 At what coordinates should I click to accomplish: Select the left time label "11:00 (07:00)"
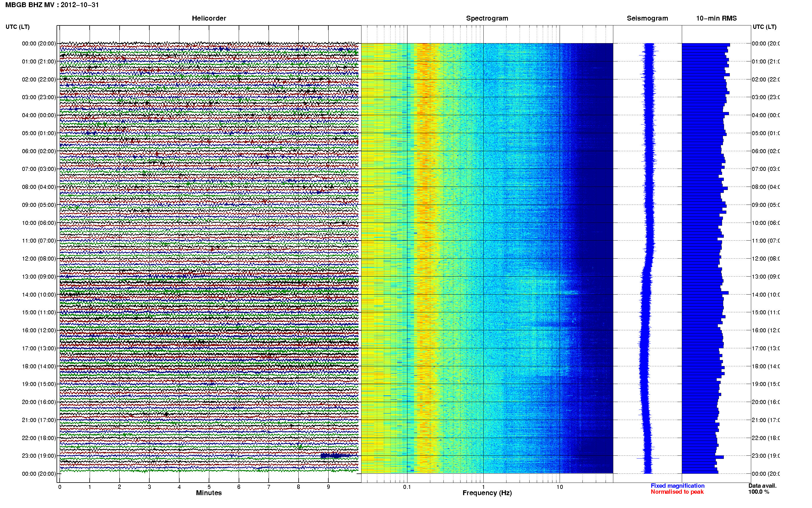39,241
